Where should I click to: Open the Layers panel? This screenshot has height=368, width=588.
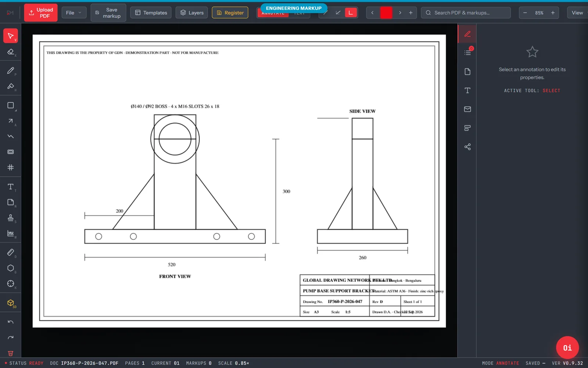pos(191,13)
